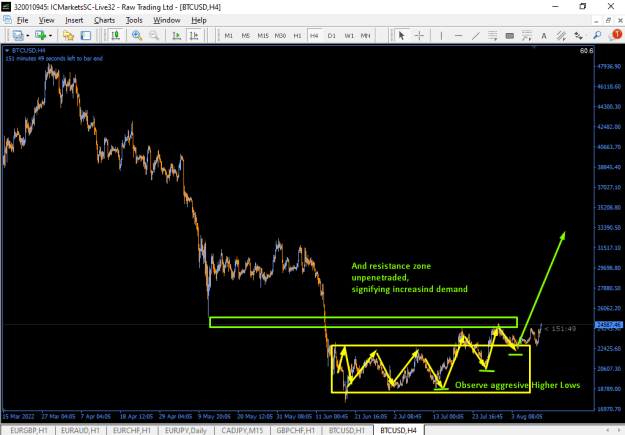Open the View menu
This screenshot has width=625, height=435.
[x=46, y=20]
